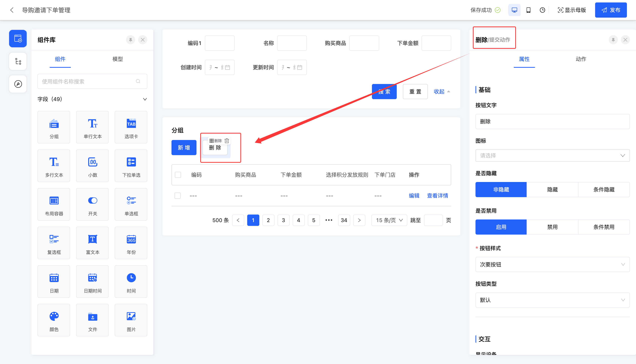Check the table header select-all checkbox
The height and width of the screenshot is (364, 636).
tap(178, 175)
